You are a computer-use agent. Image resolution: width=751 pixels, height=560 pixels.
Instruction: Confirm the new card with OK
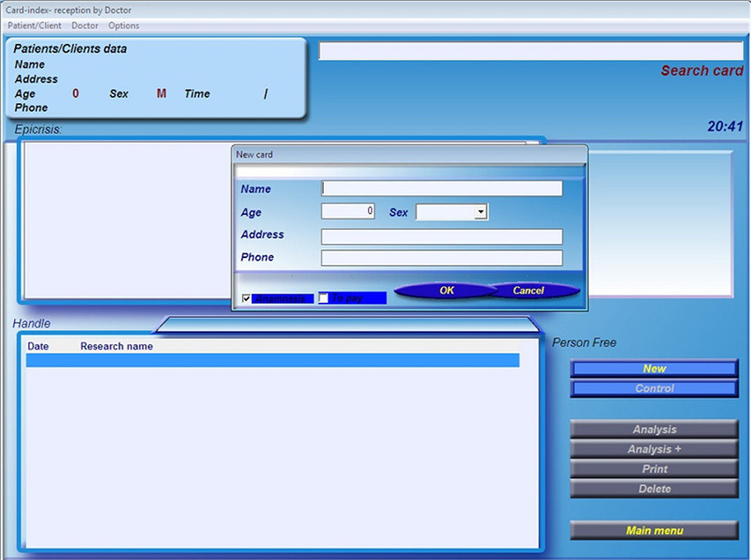pyautogui.click(x=446, y=291)
